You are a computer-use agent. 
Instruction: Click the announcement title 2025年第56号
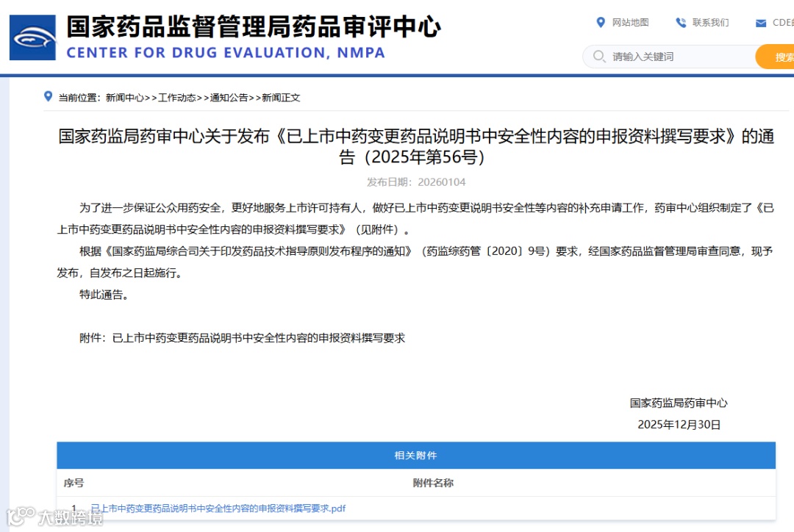point(415,146)
